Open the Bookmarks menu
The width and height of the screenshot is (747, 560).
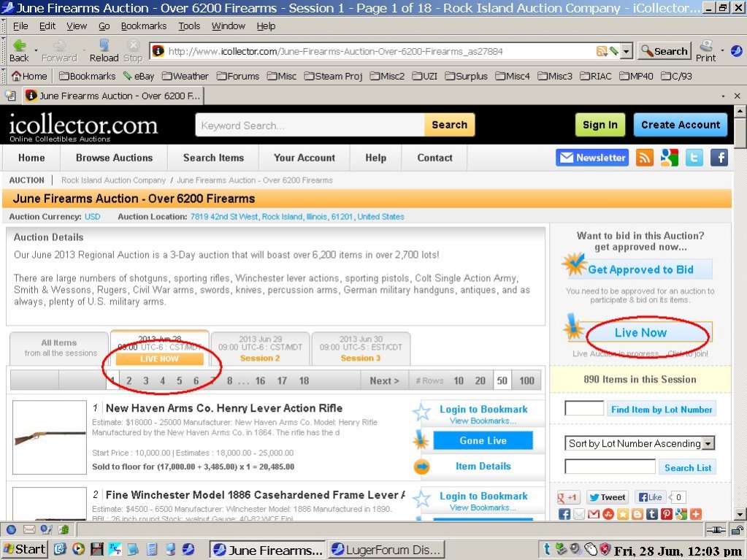coord(143,26)
